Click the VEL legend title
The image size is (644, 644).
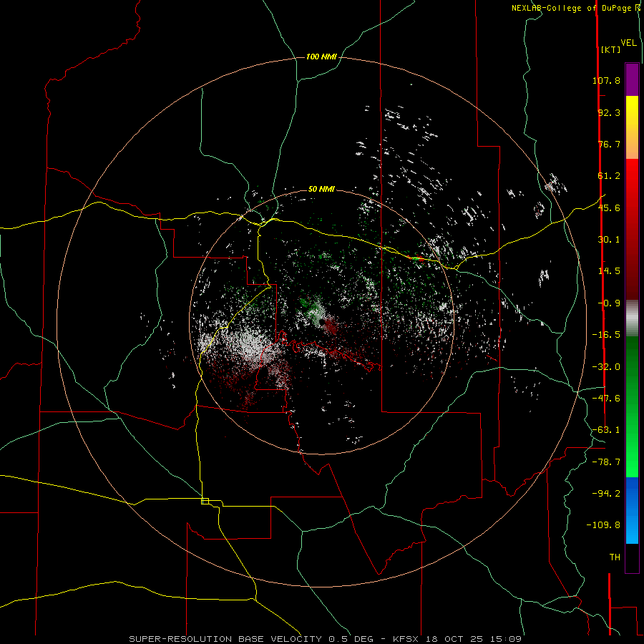pyautogui.click(x=628, y=43)
